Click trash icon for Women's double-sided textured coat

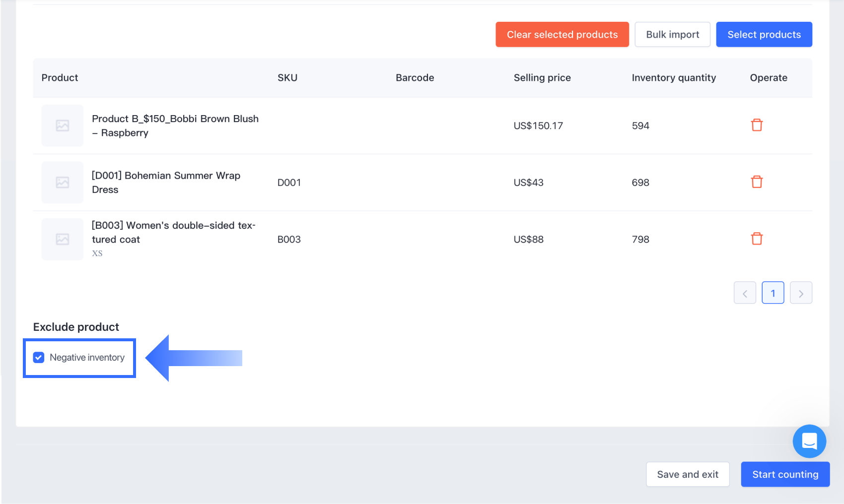point(757,239)
